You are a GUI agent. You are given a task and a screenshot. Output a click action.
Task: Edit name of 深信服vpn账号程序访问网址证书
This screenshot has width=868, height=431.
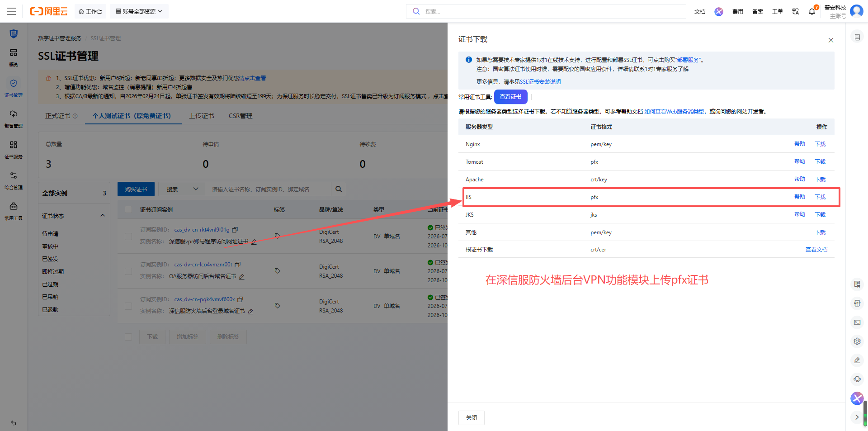(254, 242)
